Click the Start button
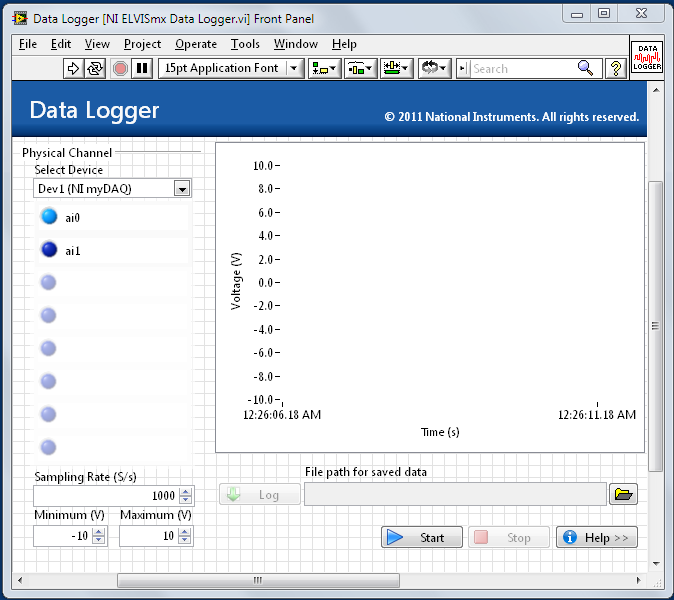Image resolution: width=674 pixels, height=600 pixels. (x=421, y=537)
